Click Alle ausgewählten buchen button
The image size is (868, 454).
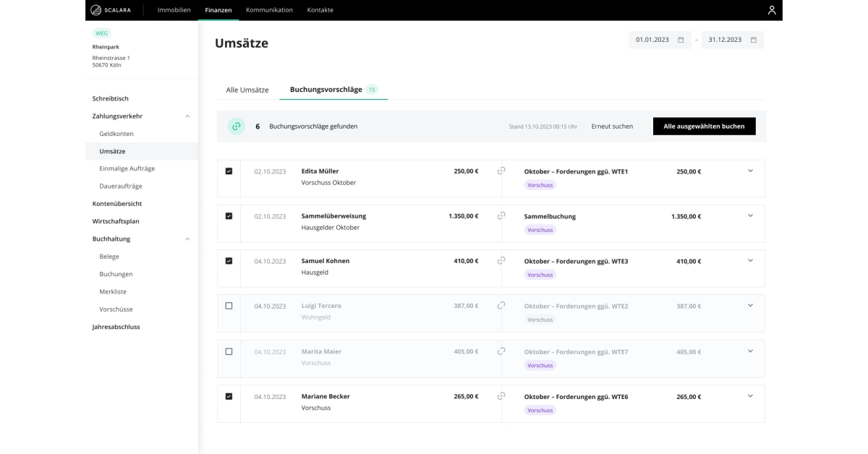coord(704,126)
